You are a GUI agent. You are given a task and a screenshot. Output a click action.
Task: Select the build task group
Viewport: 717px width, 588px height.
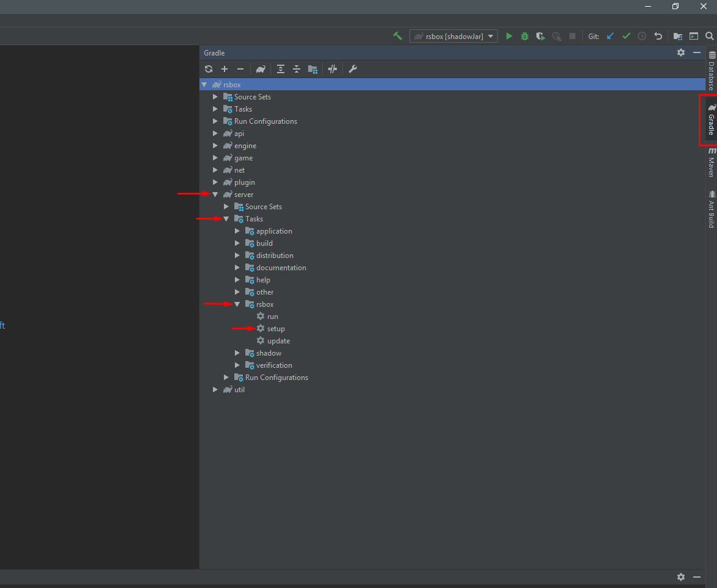point(264,243)
